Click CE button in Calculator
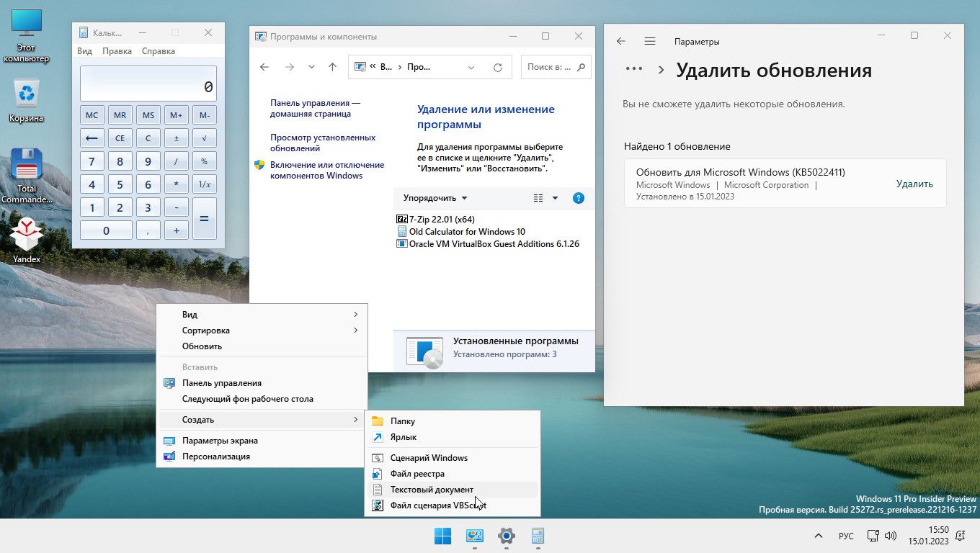This screenshot has height=553, width=980. point(120,138)
